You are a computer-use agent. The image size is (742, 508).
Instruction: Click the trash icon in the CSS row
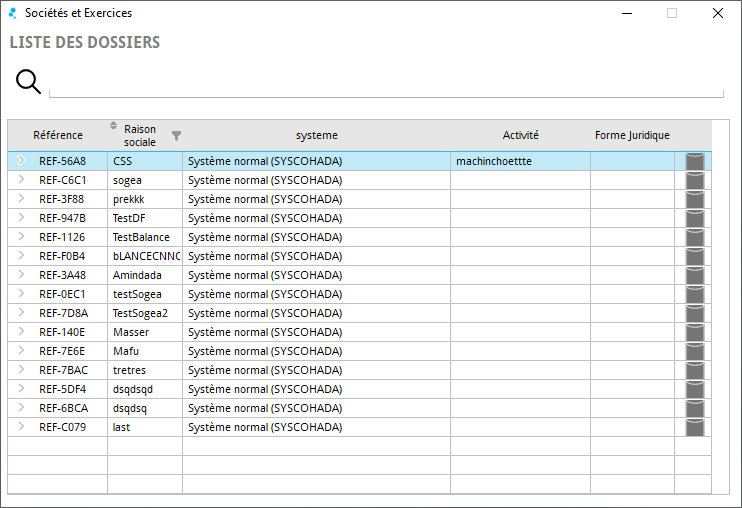click(694, 161)
